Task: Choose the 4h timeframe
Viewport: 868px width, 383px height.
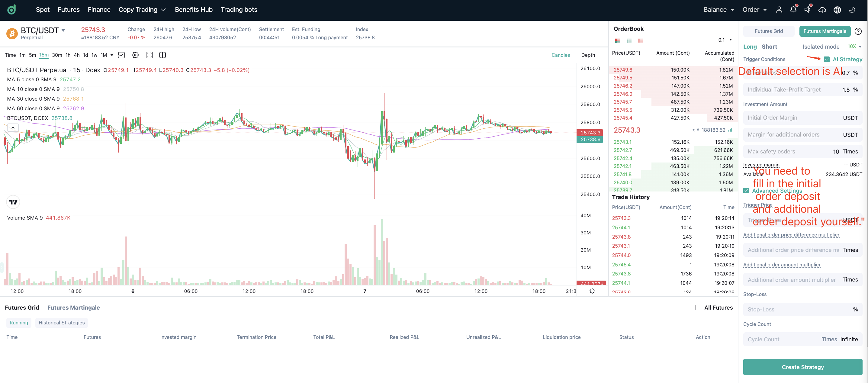Action: point(76,55)
